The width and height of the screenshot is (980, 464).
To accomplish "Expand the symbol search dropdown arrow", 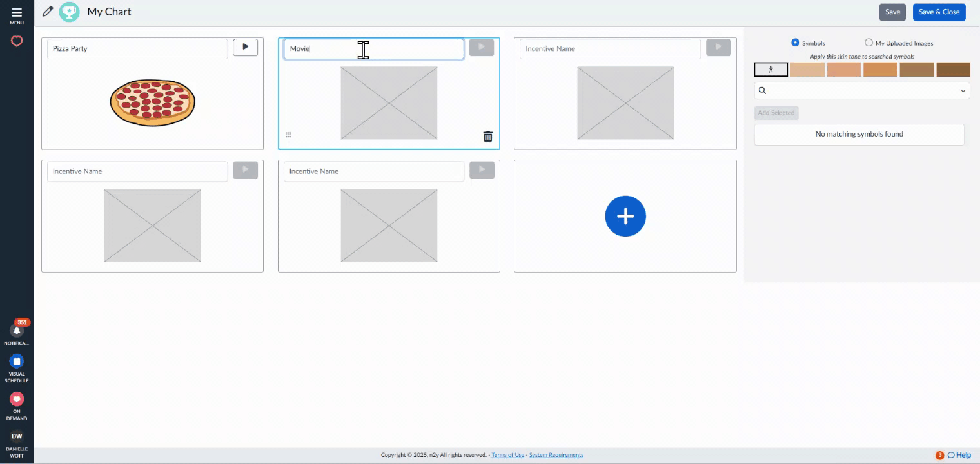I will pos(963,91).
